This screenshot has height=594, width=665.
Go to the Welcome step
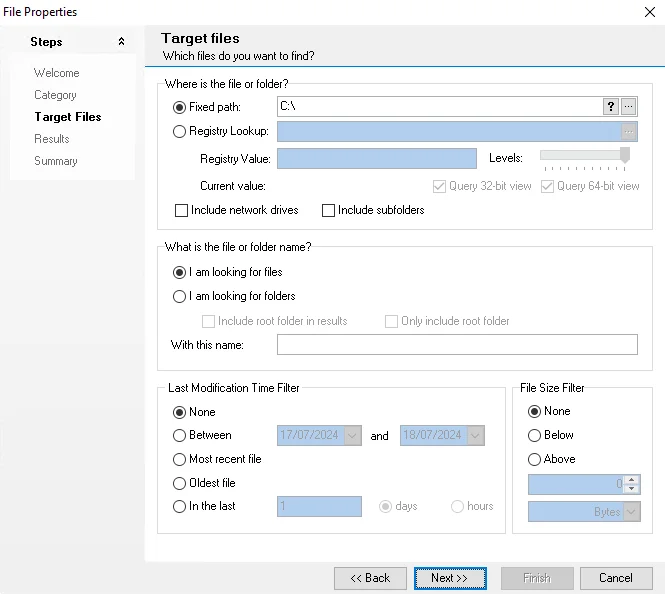point(56,73)
